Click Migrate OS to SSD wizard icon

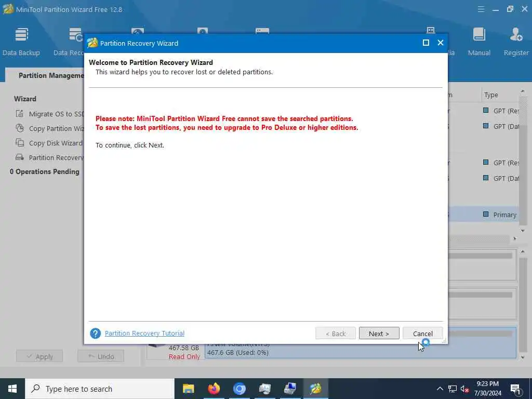20,114
